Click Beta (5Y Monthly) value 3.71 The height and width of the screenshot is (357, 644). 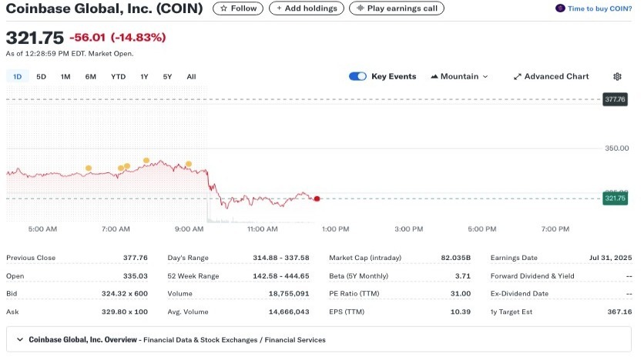click(x=463, y=275)
